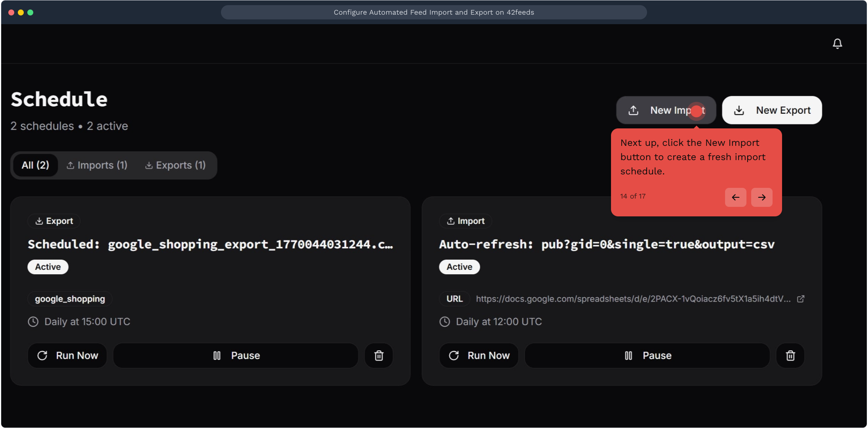Click the New Export button

pos(772,110)
